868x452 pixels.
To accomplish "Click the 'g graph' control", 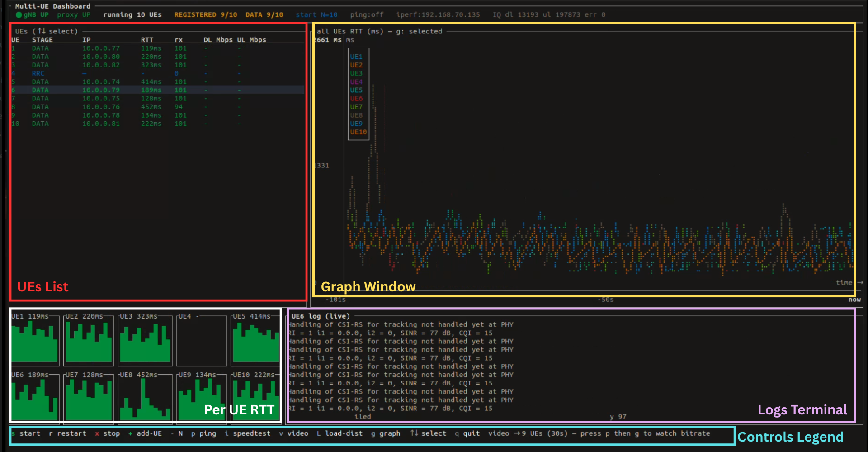I will (386, 433).
